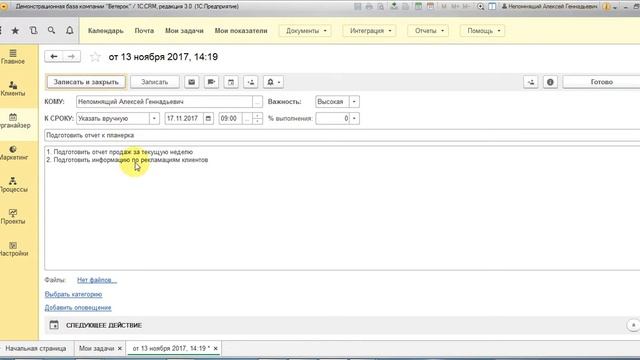Select the от 13 ноября 2017, 14:19 tab

pyautogui.click(x=171, y=349)
